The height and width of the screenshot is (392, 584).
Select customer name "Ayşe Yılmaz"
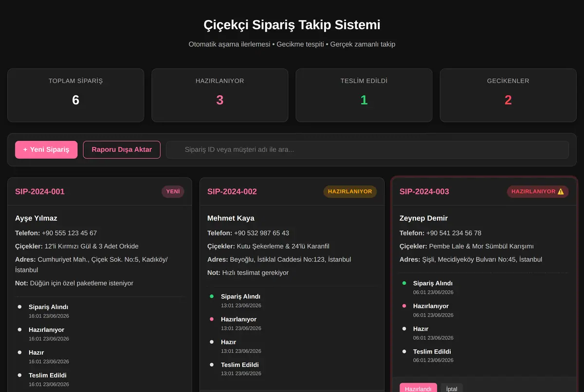pos(36,218)
